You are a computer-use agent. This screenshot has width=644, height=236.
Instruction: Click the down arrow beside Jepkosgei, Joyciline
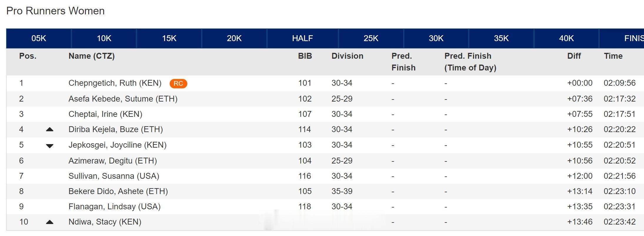50,146
